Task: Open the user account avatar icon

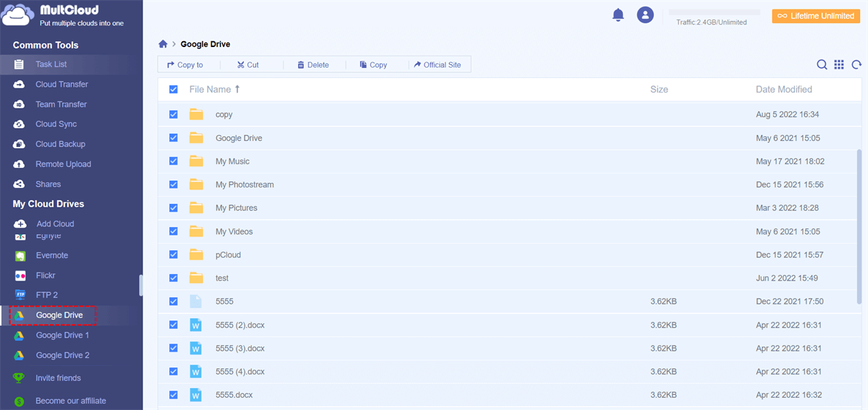Action: click(x=645, y=14)
